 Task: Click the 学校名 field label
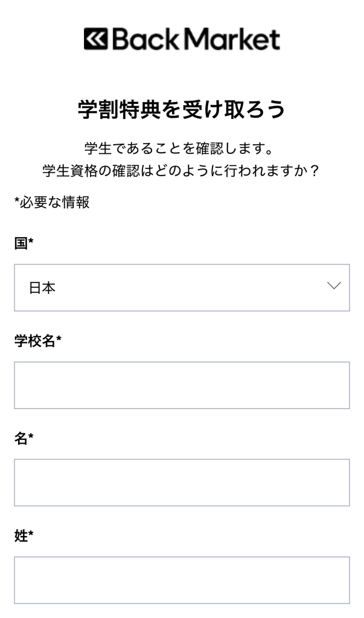[34, 342]
